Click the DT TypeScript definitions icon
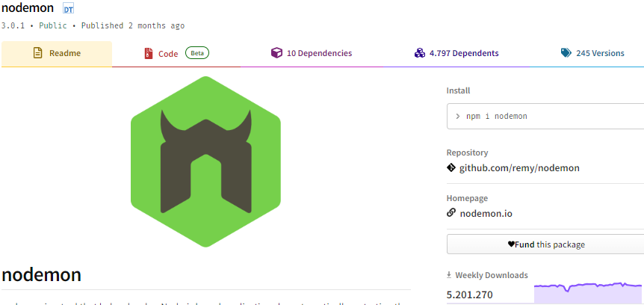The width and height of the screenshot is (644, 305). (68, 10)
